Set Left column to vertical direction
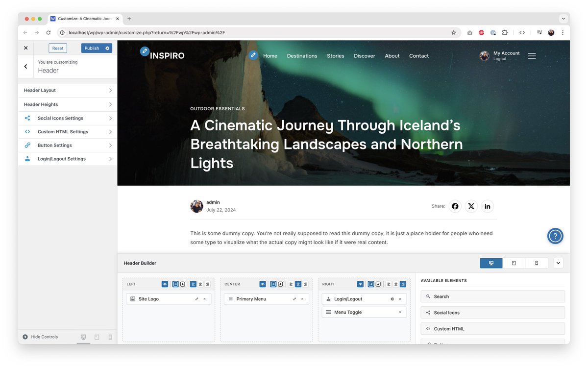Image resolution: width=588 pixels, height=368 pixels. tap(182, 284)
